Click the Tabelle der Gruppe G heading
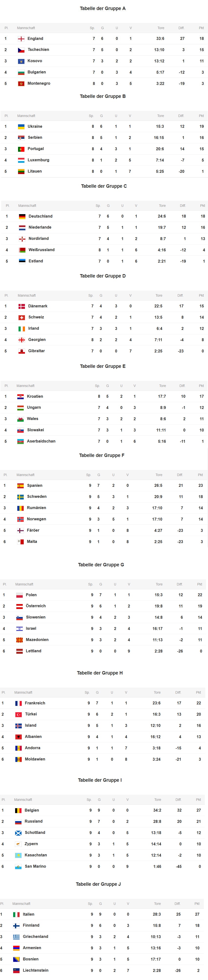The height and width of the screenshot is (980, 208). (101, 565)
